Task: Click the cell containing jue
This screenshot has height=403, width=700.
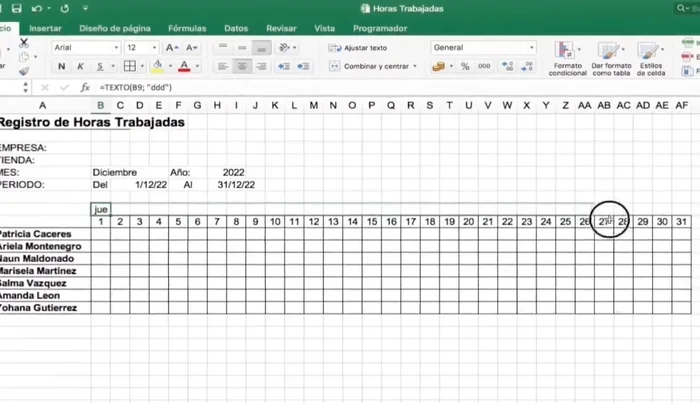Action: click(x=101, y=209)
